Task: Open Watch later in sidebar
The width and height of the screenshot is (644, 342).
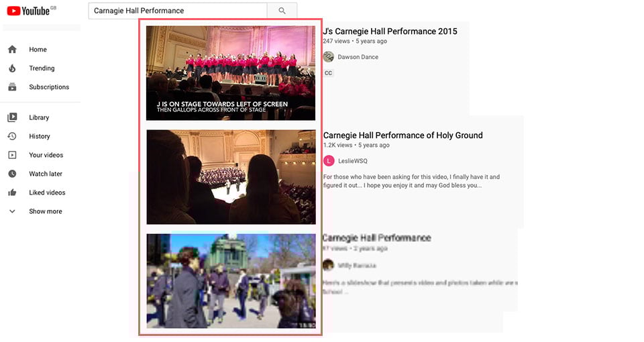Action: tap(46, 174)
